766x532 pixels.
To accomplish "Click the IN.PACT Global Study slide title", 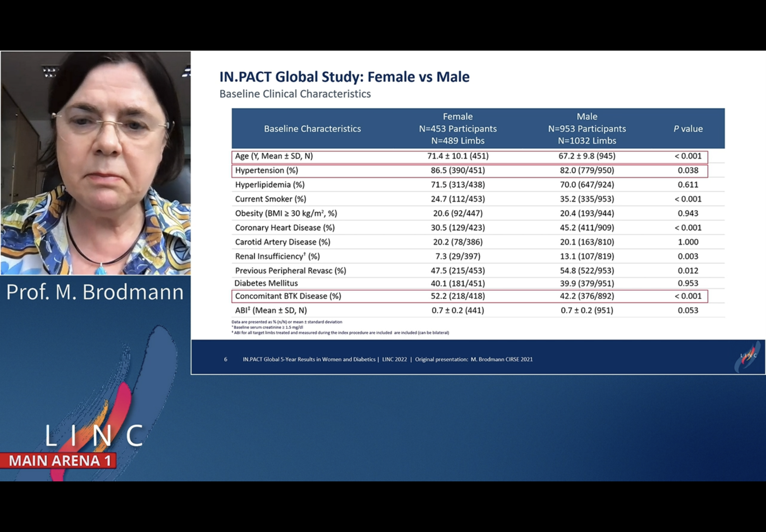I will point(344,77).
